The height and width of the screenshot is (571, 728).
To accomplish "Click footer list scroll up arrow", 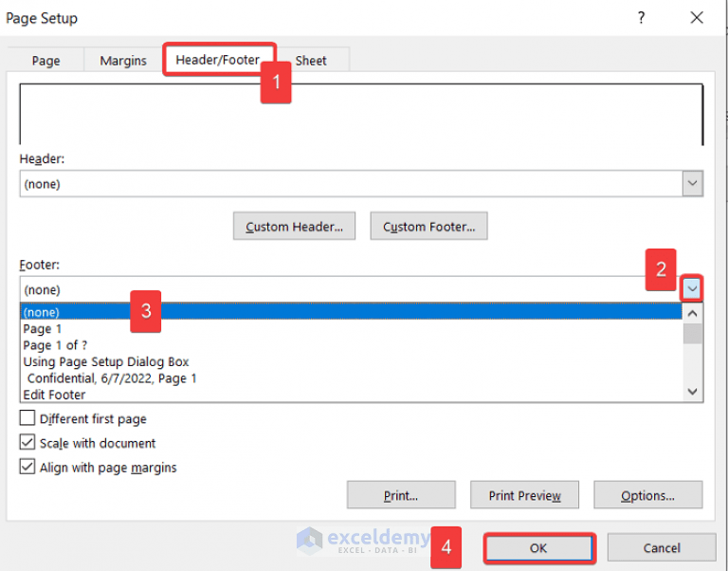I will [692, 314].
